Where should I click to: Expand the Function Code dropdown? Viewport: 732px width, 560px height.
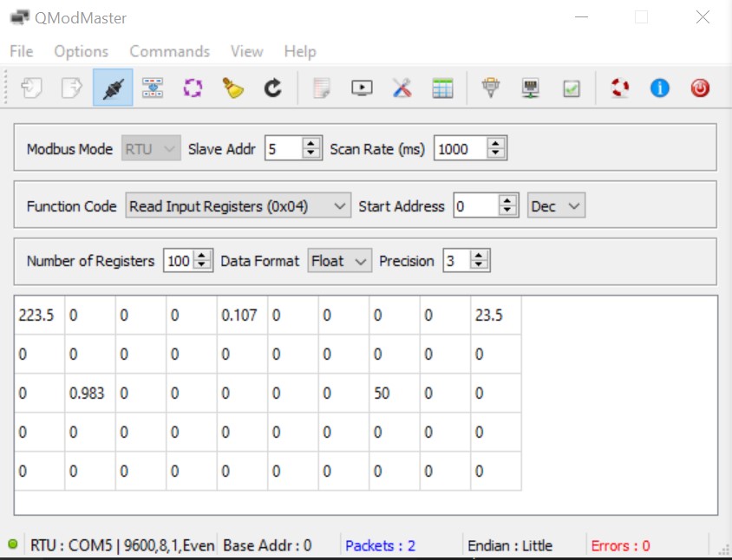[238, 206]
